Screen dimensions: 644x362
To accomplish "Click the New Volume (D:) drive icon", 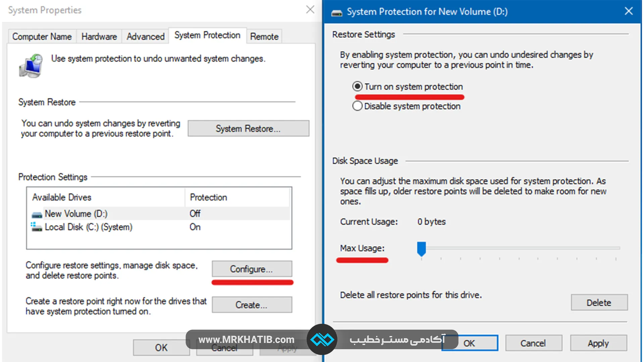I will pyautogui.click(x=37, y=215).
